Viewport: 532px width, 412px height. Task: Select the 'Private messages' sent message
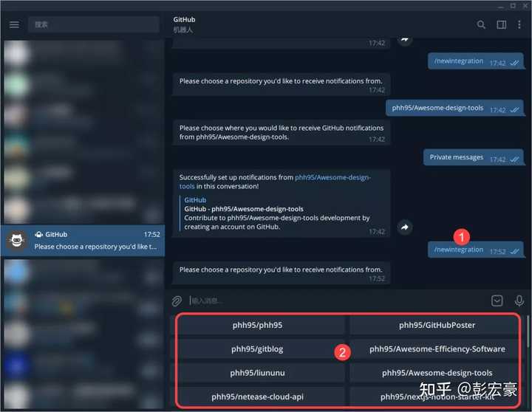pyautogui.click(x=474, y=158)
